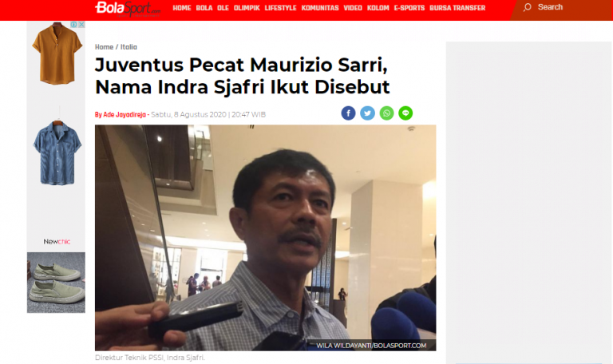Open the ad info icon
The width and height of the screenshot is (613, 364).
[x=73, y=24]
